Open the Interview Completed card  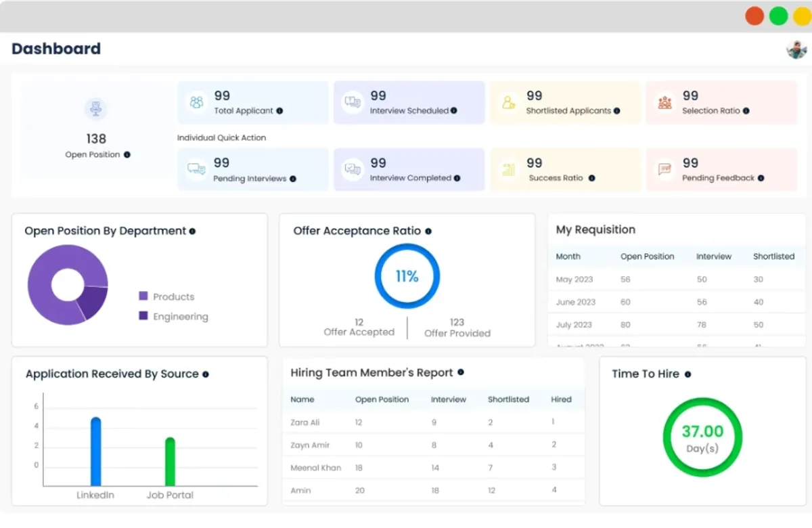tap(409, 169)
